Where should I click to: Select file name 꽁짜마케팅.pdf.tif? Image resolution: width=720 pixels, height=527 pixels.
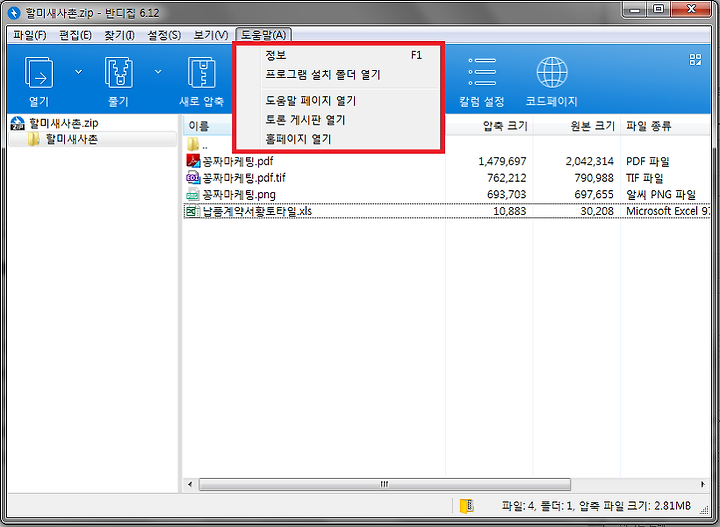[x=244, y=178]
